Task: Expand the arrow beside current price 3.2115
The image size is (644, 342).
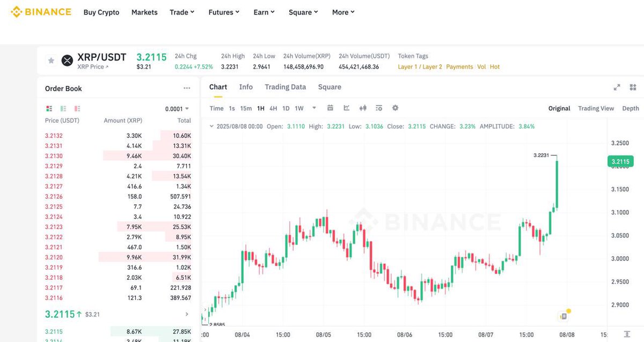Action: tap(187, 314)
